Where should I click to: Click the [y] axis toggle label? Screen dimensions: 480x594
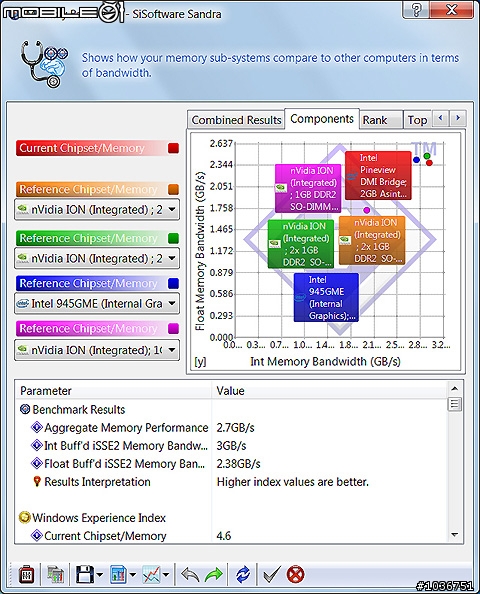pos(200,361)
